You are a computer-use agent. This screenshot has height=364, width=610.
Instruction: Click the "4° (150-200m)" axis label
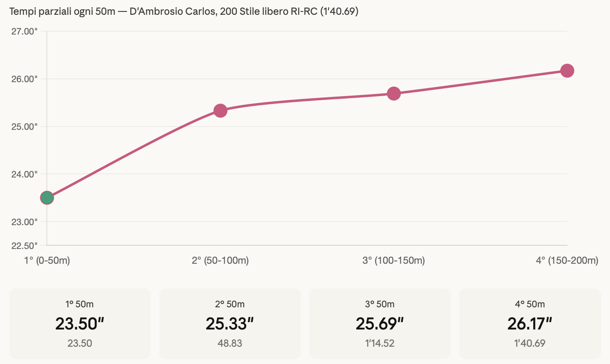click(567, 260)
